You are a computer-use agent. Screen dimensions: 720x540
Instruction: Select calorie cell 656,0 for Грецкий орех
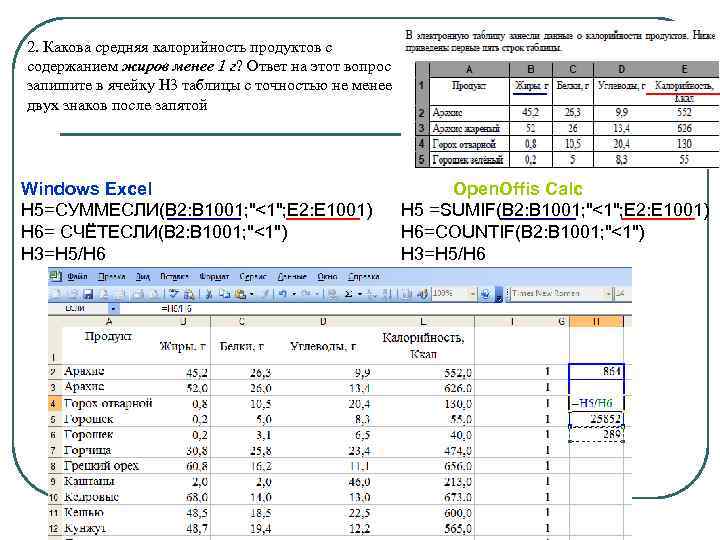tap(423, 466)
